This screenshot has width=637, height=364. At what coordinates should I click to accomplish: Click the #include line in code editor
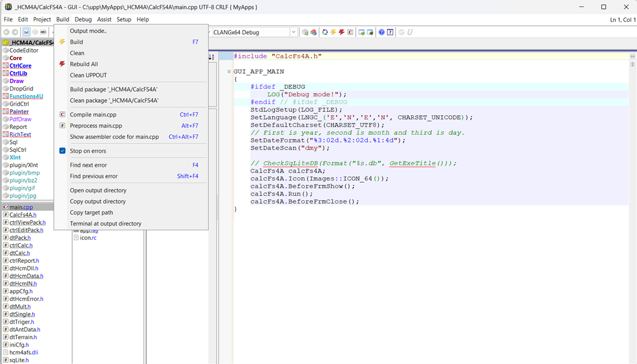click(277, 56)
